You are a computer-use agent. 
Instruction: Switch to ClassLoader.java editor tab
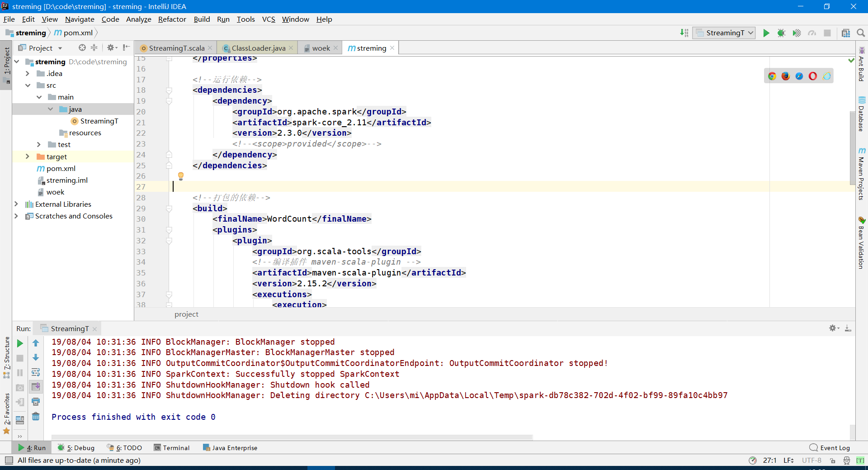258,48
